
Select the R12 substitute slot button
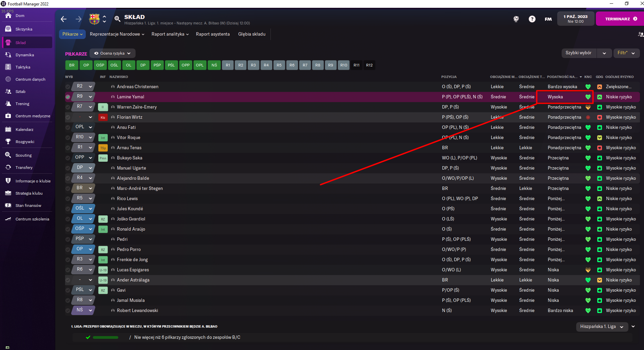click(369, 65)
